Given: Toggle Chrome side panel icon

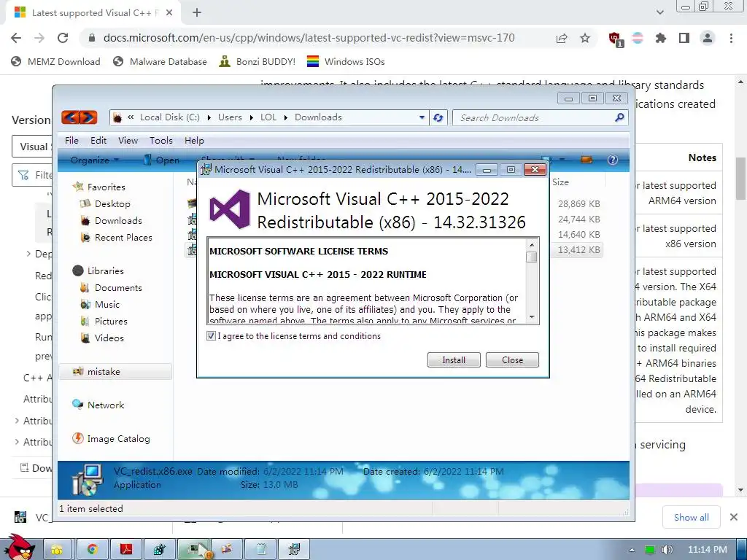Looking at the screenshot, I should tap(684, 38).
